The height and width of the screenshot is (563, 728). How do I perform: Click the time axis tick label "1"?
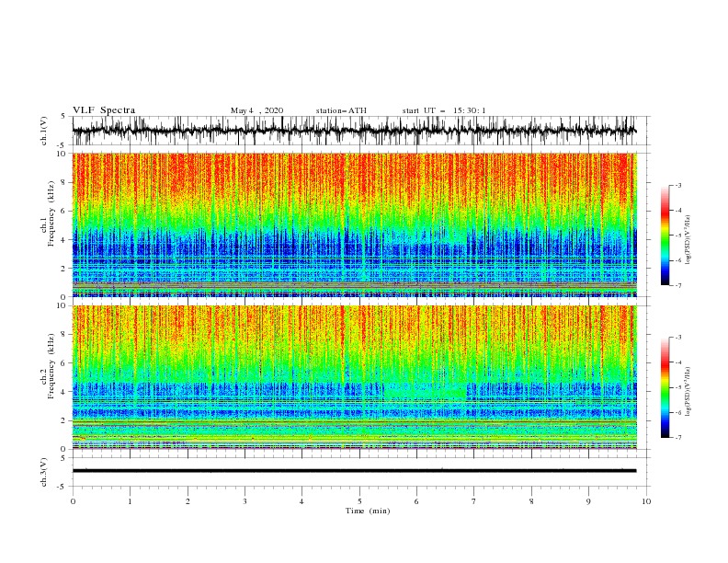click(131, 501)
